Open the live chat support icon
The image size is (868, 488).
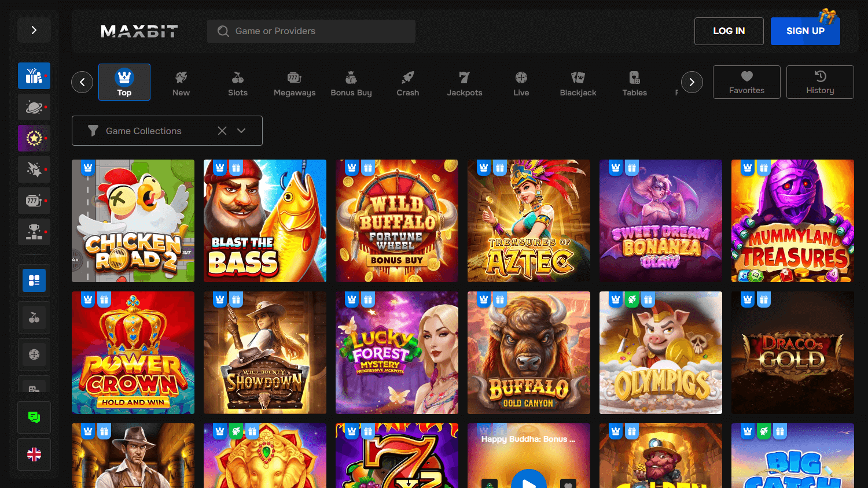click(34, 417)
